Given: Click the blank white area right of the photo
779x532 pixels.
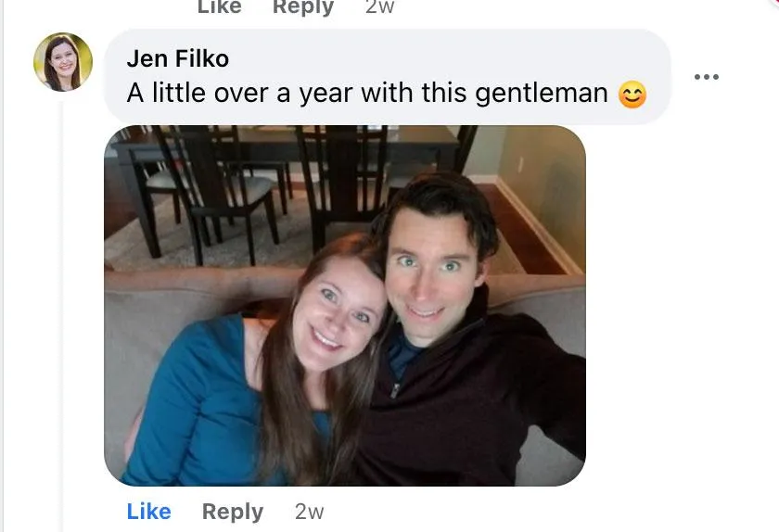Looking at the screenshot, I should click(681, 306).
